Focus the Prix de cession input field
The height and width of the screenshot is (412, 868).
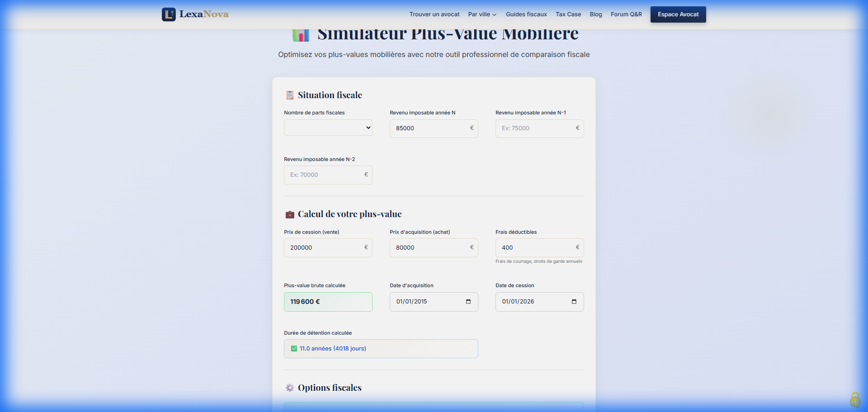325,248
